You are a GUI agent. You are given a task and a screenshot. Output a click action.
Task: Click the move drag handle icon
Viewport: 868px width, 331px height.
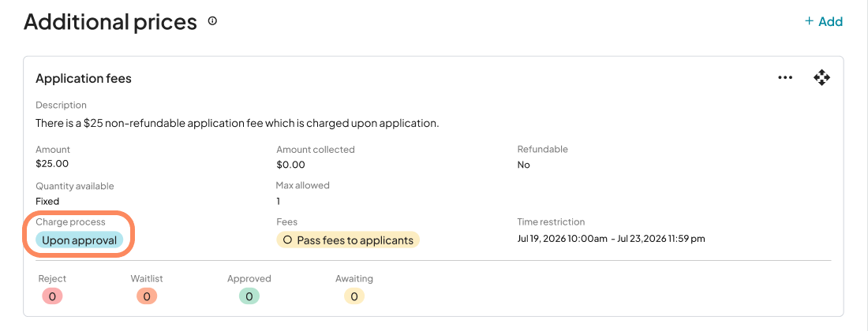point(821,77)
